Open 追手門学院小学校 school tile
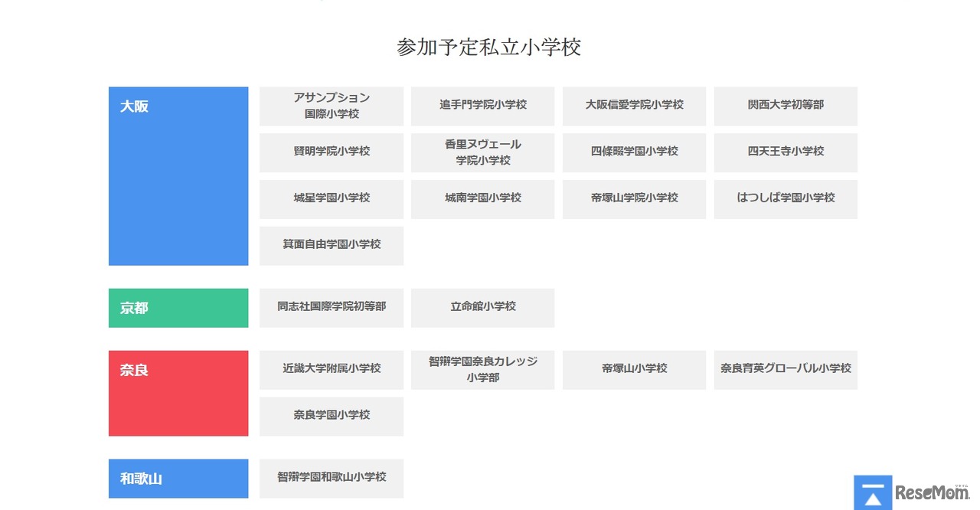The image size is (980, 510). pyautogui.click(x=483, y=106)
